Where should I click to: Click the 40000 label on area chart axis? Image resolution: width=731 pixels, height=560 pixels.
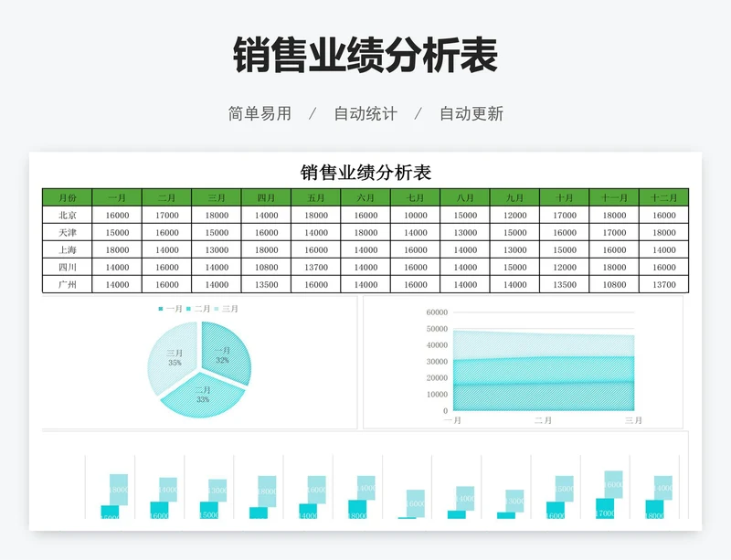coord(437,345)
